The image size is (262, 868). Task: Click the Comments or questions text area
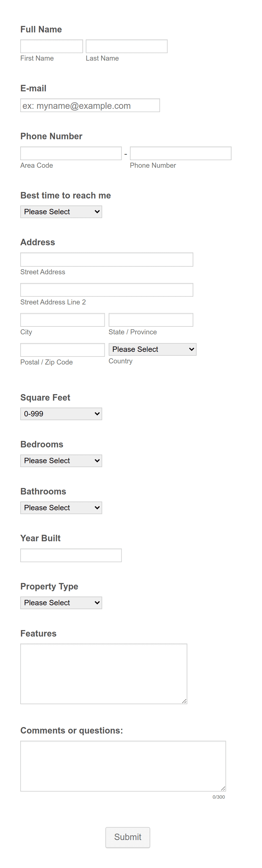click(123, 766)
